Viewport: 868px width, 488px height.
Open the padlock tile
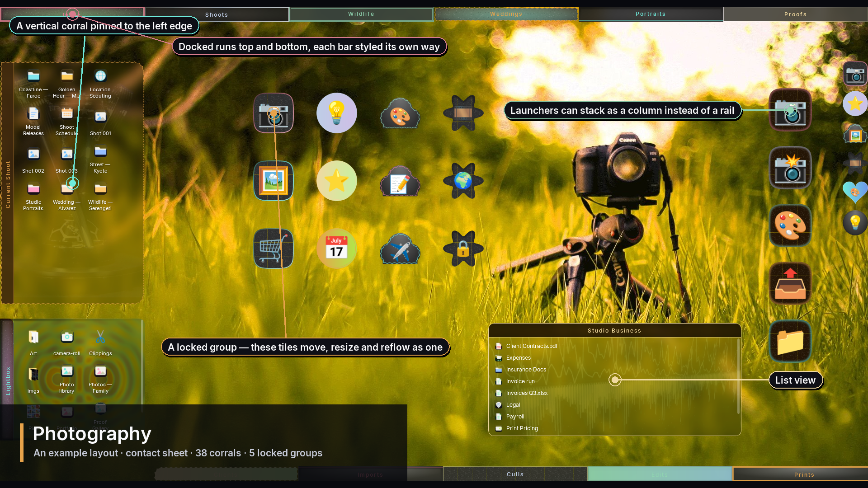(463, 249)
